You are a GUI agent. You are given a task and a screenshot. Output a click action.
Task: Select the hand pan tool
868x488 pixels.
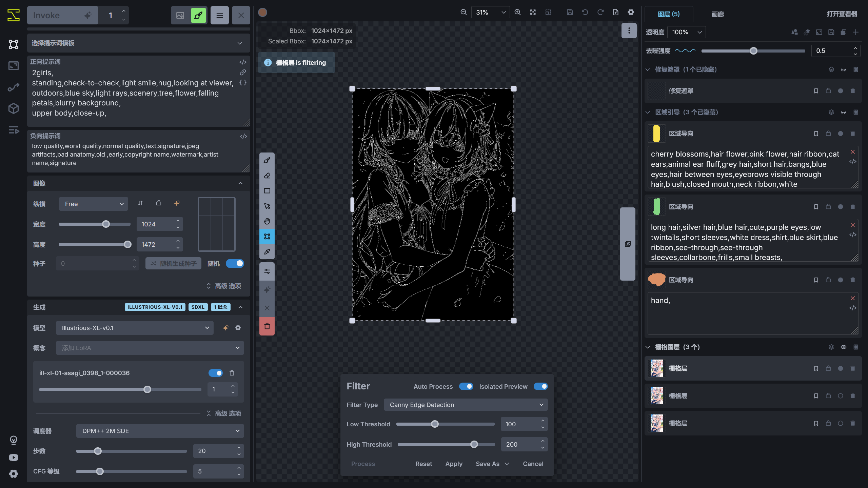[x=267, y=221]
